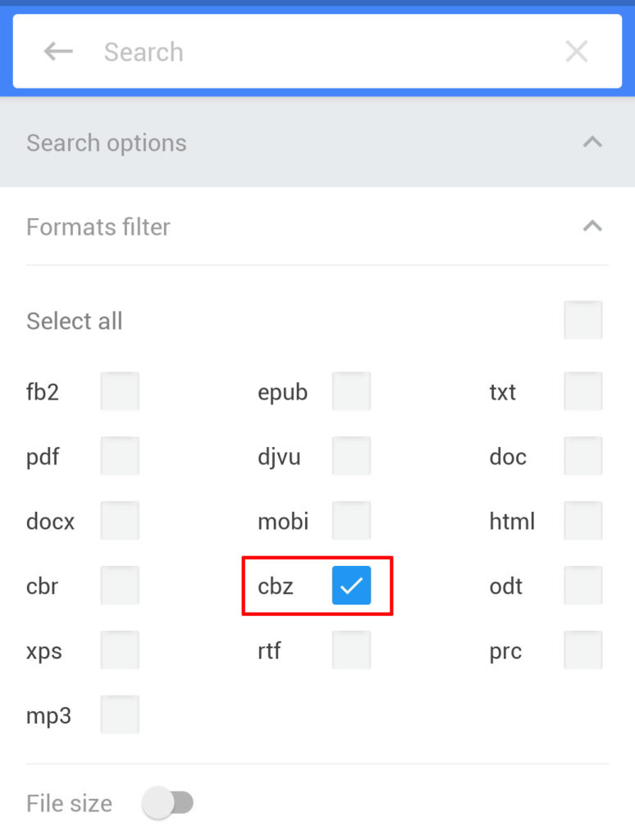Select the djvu format checkbox
The height and width of the screenshot is (840, 635).
(x=351, y=455)
